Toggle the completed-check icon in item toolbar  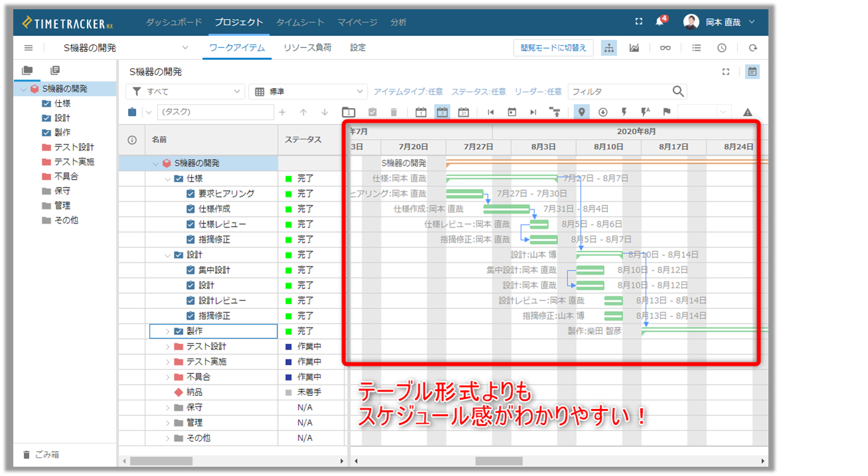[x=372, y=112]
